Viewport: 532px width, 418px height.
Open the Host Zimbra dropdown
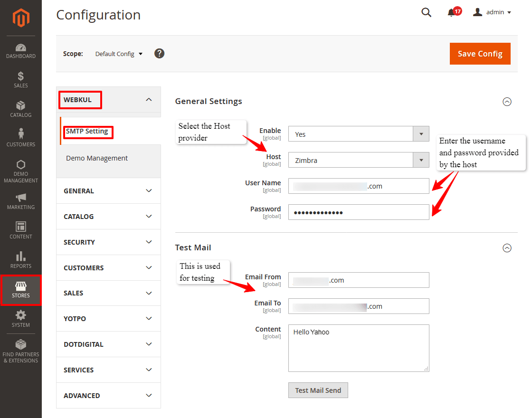pyautogui.click(x=359, y=160)
